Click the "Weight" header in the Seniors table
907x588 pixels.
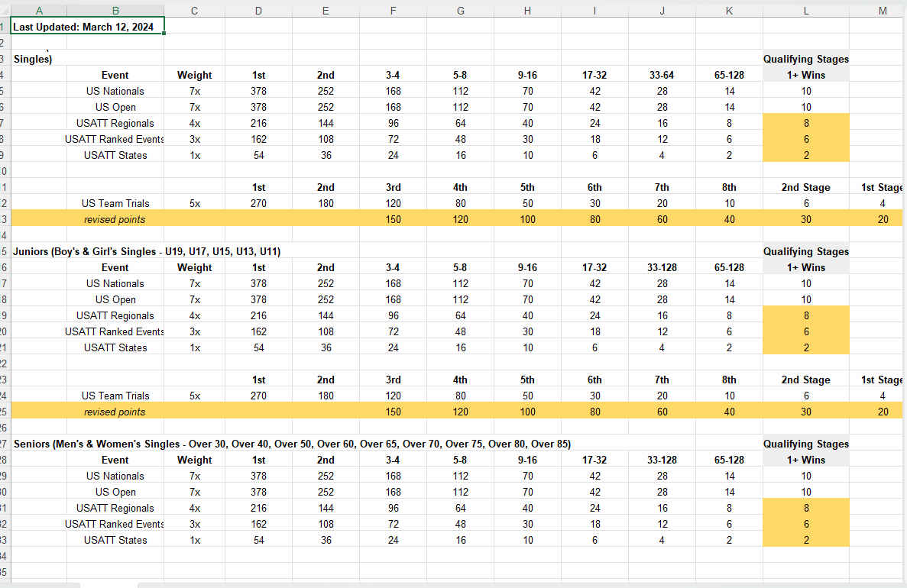(x=194, y=460)
